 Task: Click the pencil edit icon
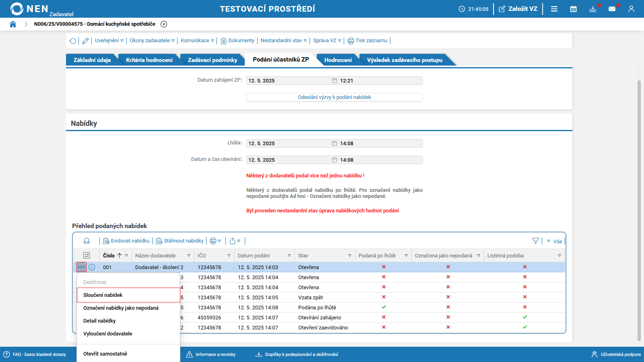(85, 41)
